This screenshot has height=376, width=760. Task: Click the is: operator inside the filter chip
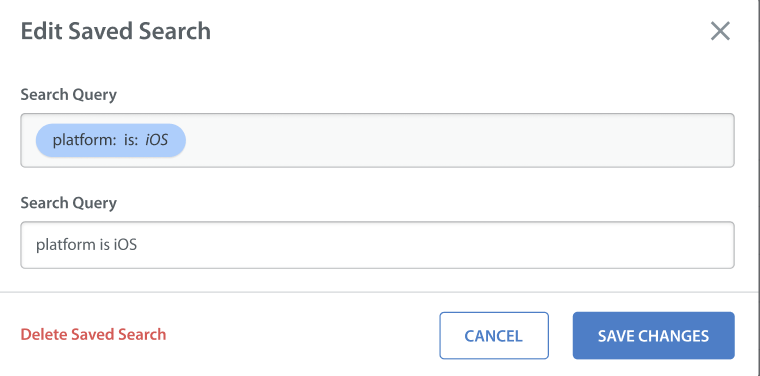click(130, 141)
